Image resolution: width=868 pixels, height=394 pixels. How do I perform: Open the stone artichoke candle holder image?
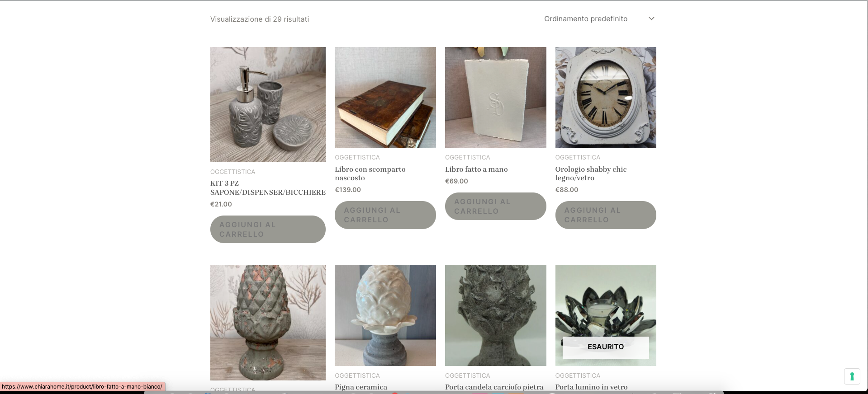click(496, 315)
